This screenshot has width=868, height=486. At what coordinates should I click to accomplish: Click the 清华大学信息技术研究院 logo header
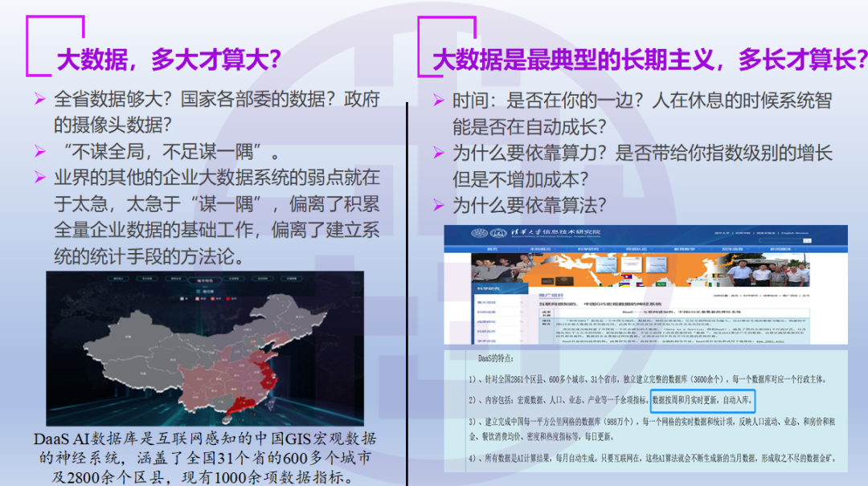coord(536,233)
